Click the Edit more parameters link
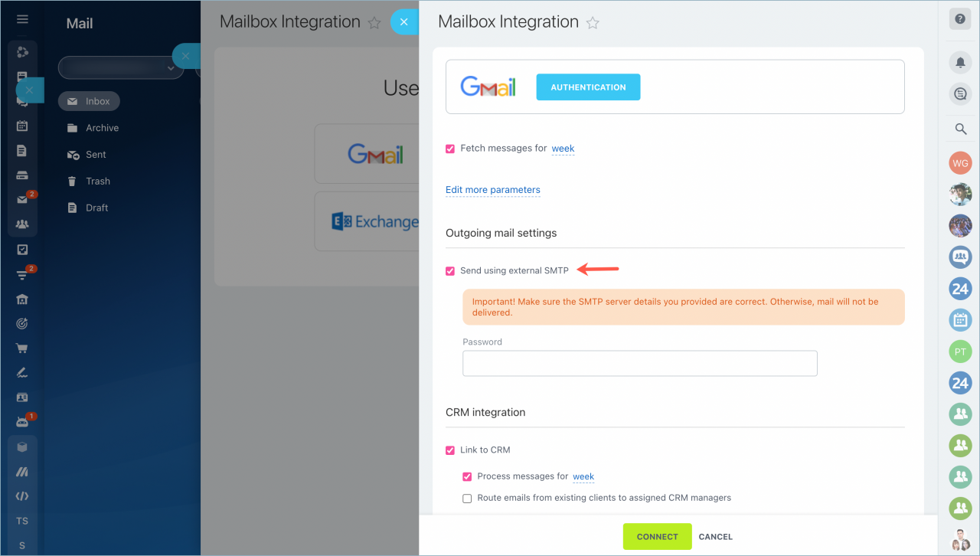The height and width of the screenshot is (556, 980). [x=493, y=190]
